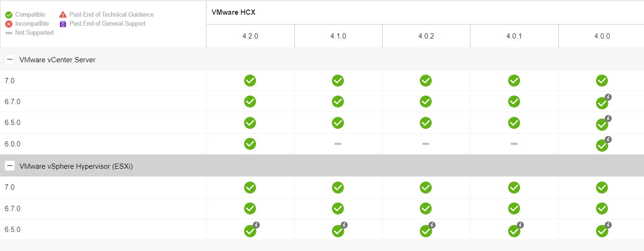Viewport: 644px width, 251px height.
Task: Click info badge for ESXi 6.5.0 HCX 4.0.0
Action: pyautogui.click(x=608, y=225)
